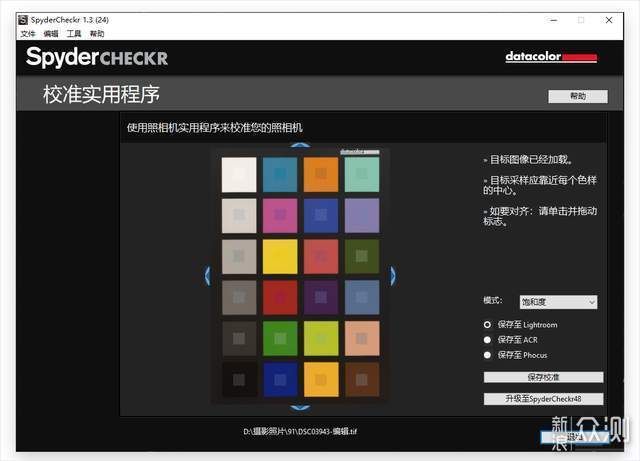This screenshot has height=461, width=640.
Task: Open the 模式 dropdown showing 饱和度
Action: tap(558, 302)
